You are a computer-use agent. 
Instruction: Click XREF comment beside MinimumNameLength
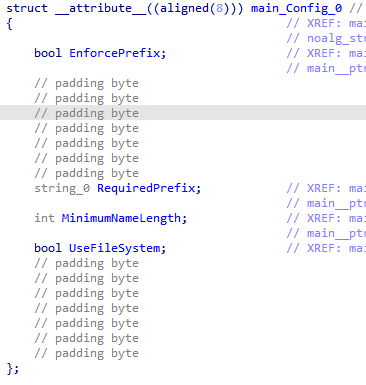[326, 218]
